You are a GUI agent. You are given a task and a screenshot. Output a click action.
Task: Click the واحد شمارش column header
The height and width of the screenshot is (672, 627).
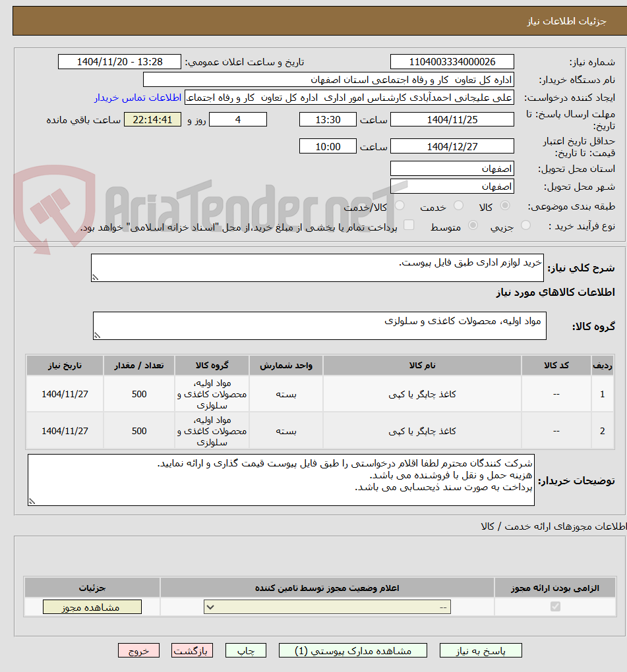tap(286, 365)
